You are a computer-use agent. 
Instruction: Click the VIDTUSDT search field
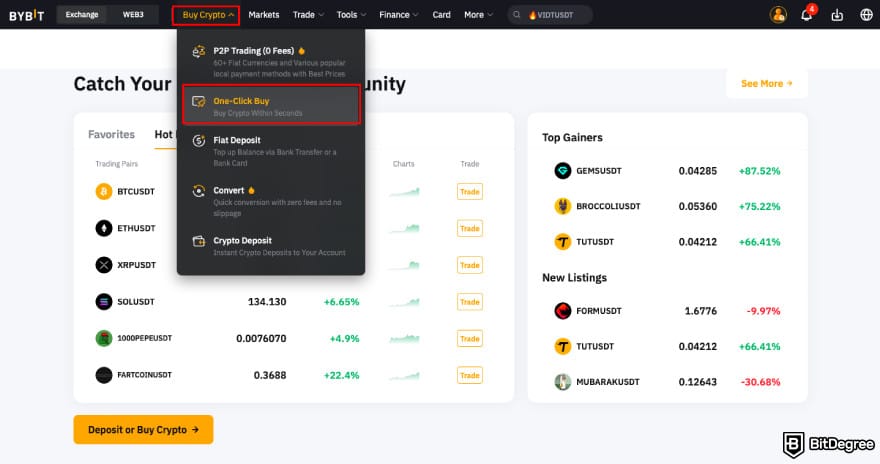click(550, 15)
